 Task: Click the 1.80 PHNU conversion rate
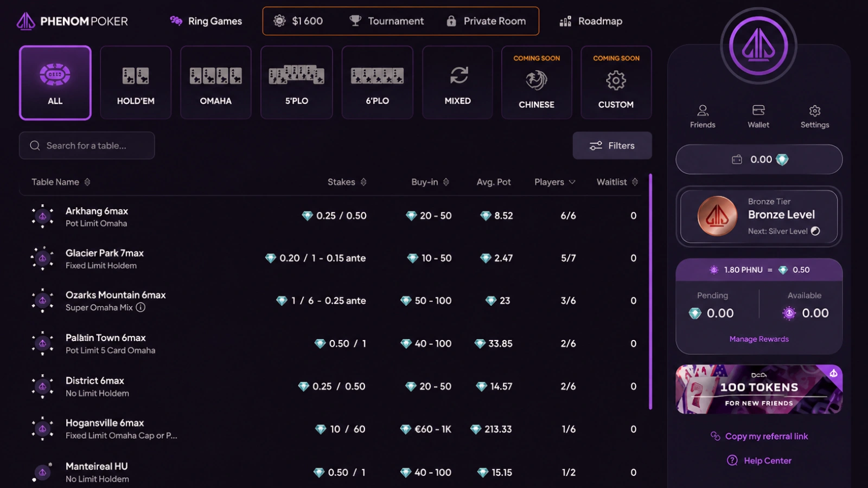pyautogui.click(x=759, y=270)
